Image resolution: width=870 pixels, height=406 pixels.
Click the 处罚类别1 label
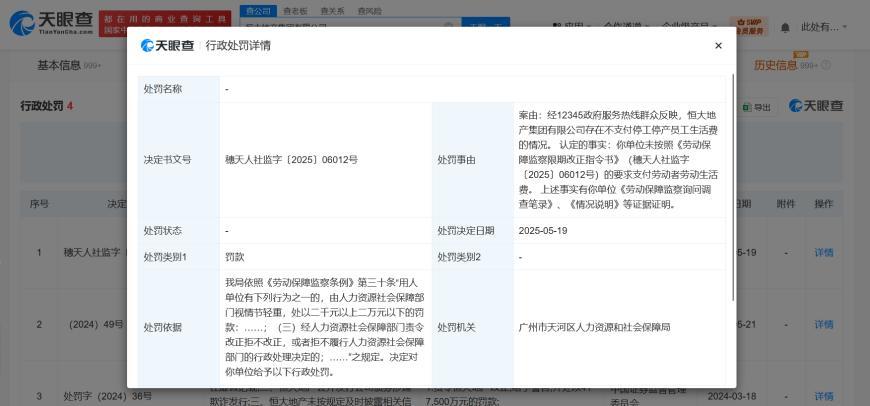(165, 257)
